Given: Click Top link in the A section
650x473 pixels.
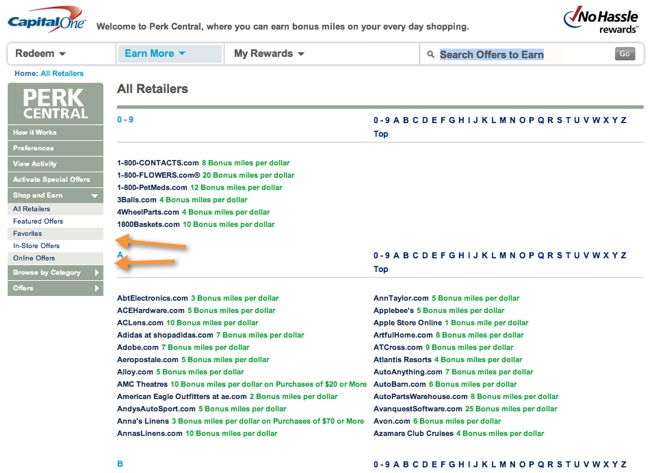Looking at the screenshot, I should point(381,269).
